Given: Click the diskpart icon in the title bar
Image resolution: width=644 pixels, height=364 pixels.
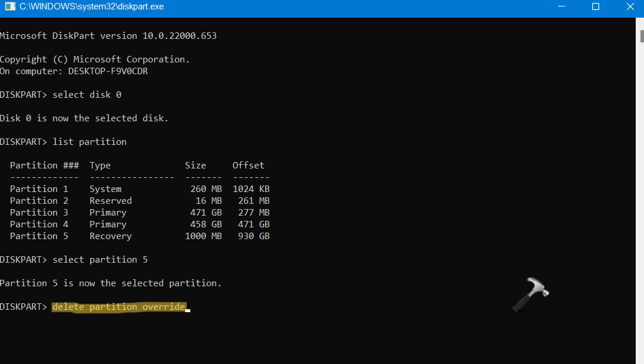Looking at the screenshot, I should [9, 7].
